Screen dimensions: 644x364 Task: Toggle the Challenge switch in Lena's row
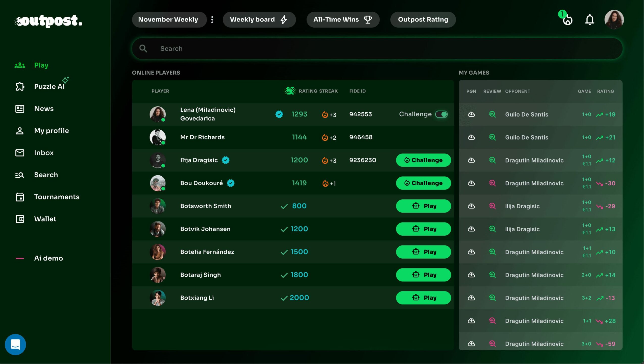[441, 114]
